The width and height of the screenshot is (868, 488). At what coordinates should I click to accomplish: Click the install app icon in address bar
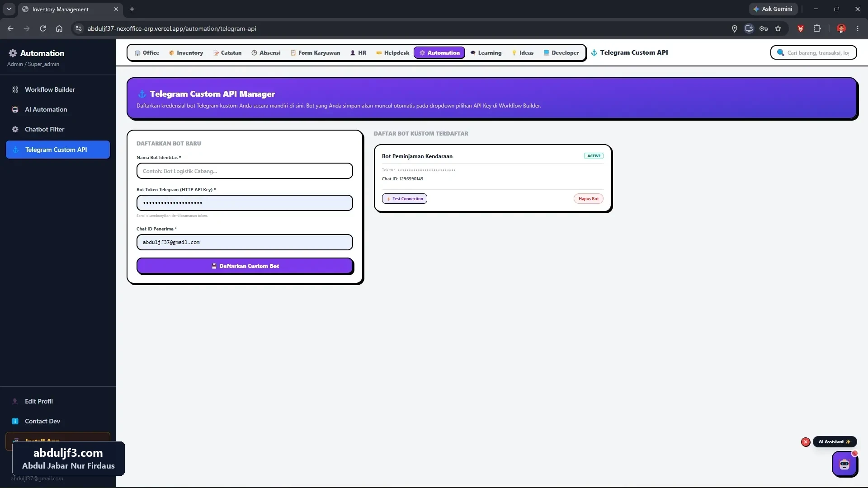point(749,28)
